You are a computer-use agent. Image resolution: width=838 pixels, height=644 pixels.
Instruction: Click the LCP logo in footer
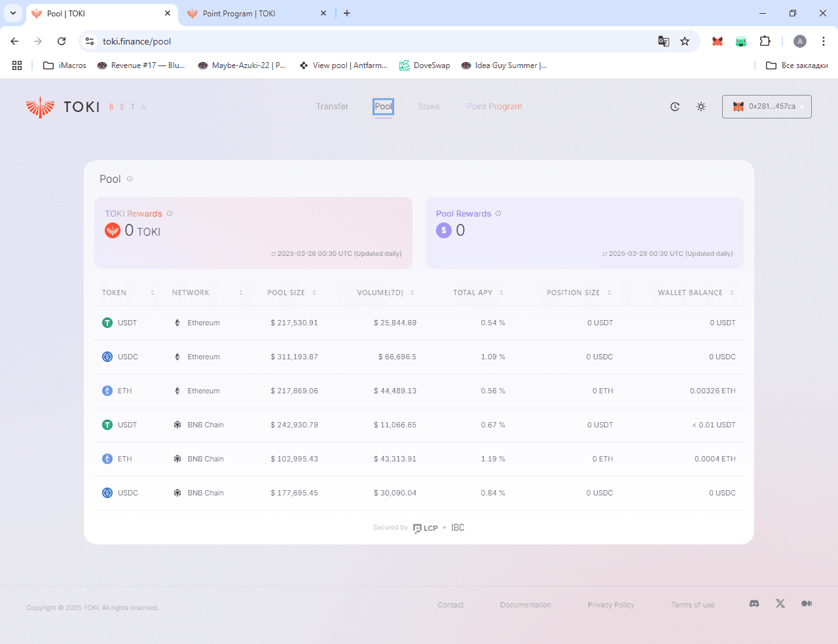click(426, 528)
